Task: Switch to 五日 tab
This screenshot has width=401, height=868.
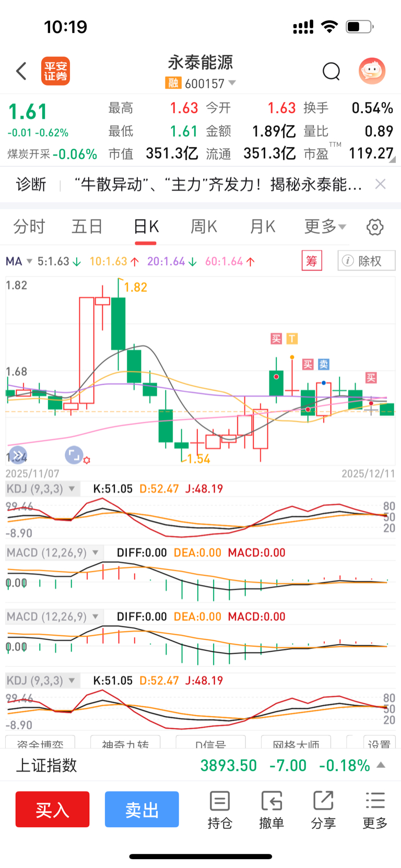Action: click(x=87, y=227)
